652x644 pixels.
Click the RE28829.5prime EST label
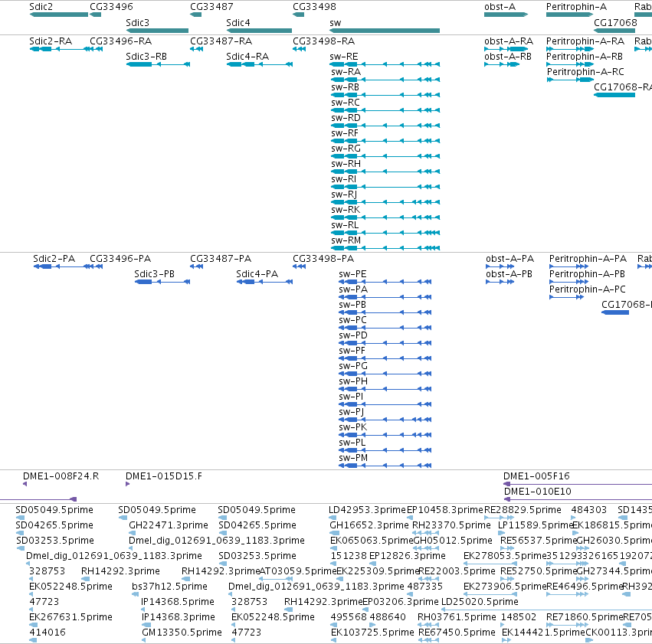[x=523, y=510]
